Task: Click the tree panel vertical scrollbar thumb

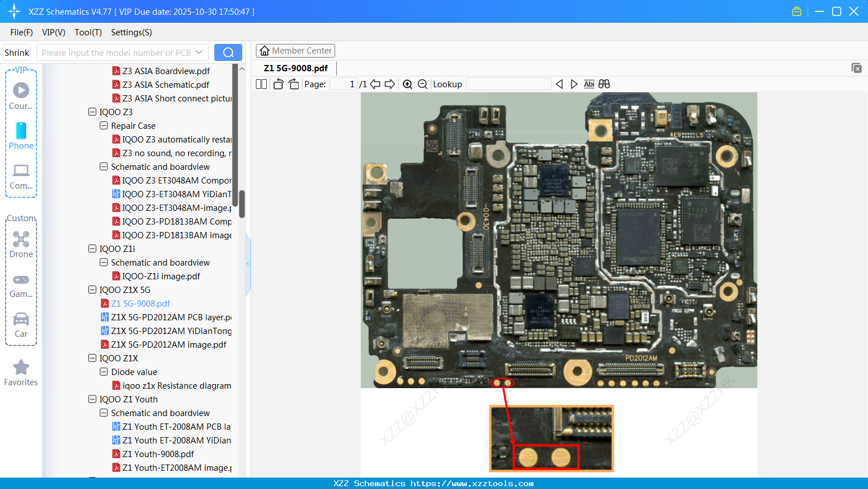Action: (242, 204)
